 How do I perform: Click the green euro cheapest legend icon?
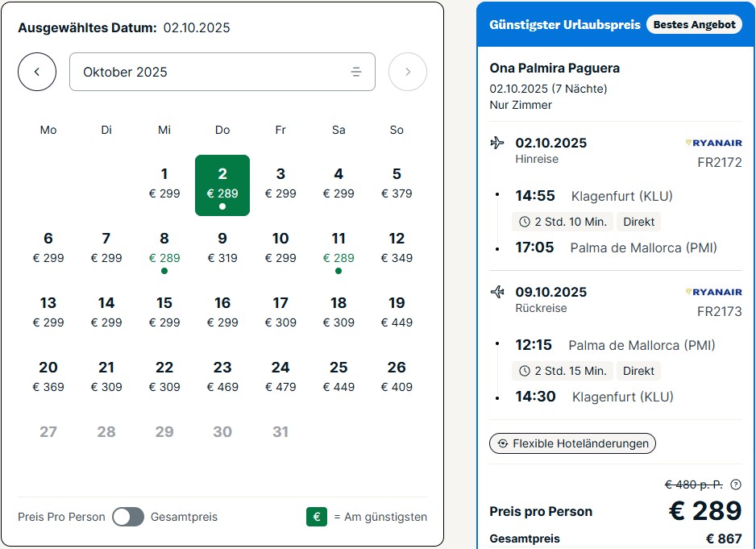point(317,517)
